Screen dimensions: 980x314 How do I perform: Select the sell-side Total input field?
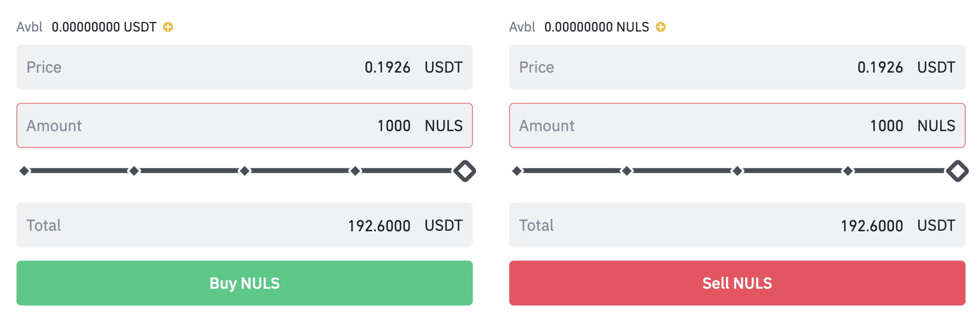737,225
